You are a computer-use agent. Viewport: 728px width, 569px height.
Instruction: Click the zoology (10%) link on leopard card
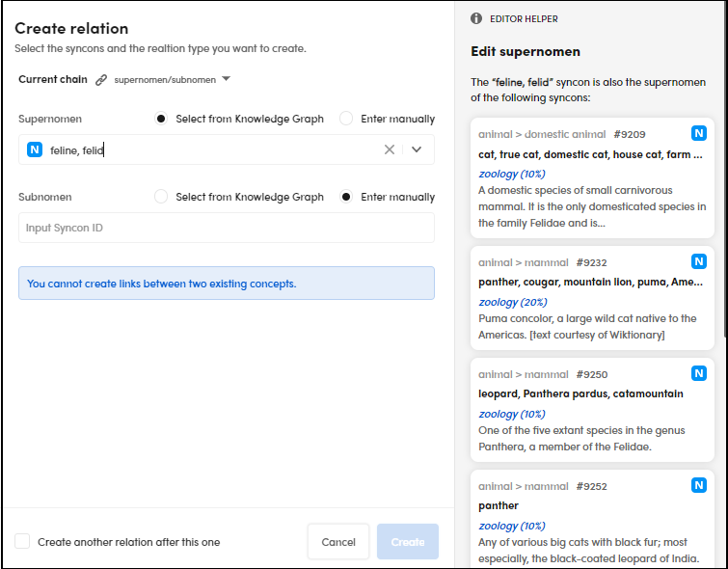[x=512, y=414]
